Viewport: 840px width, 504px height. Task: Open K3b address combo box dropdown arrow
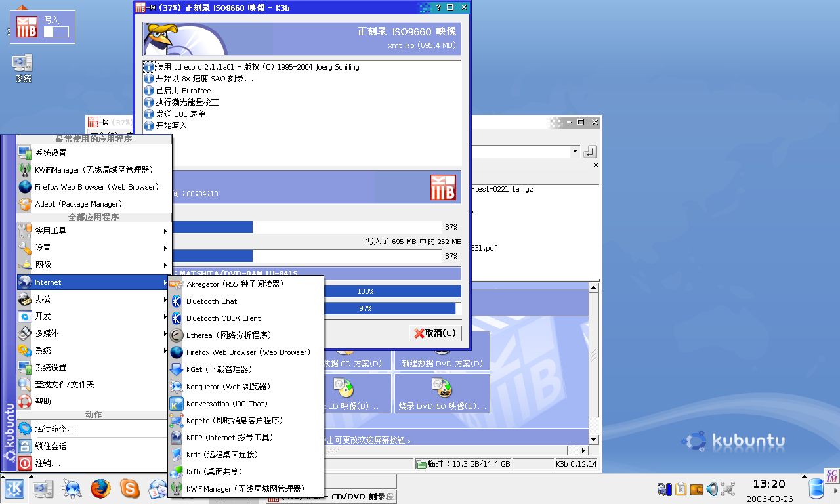point(575,152)
